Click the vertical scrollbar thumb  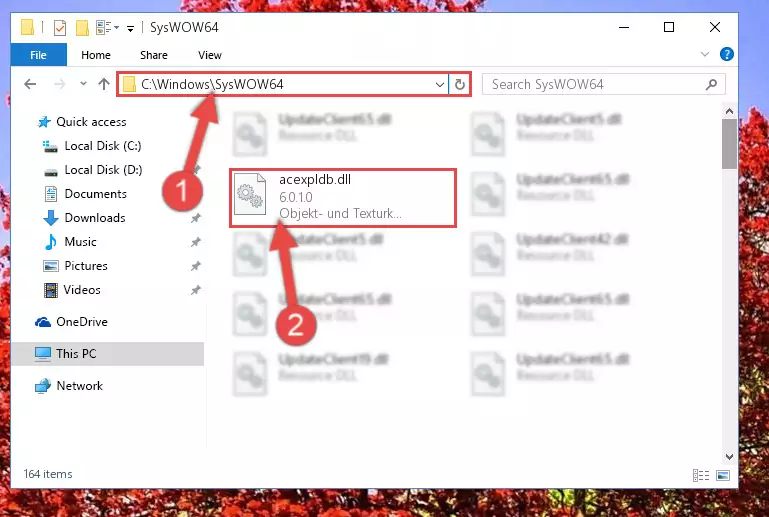(729, 144)
